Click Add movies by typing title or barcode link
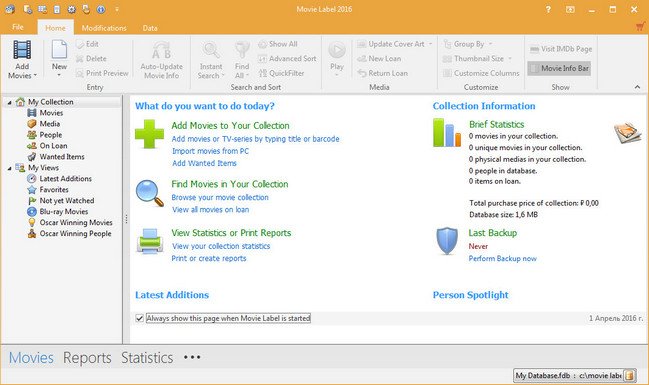This screenshot has width=649, height=385. coord(255,139)
